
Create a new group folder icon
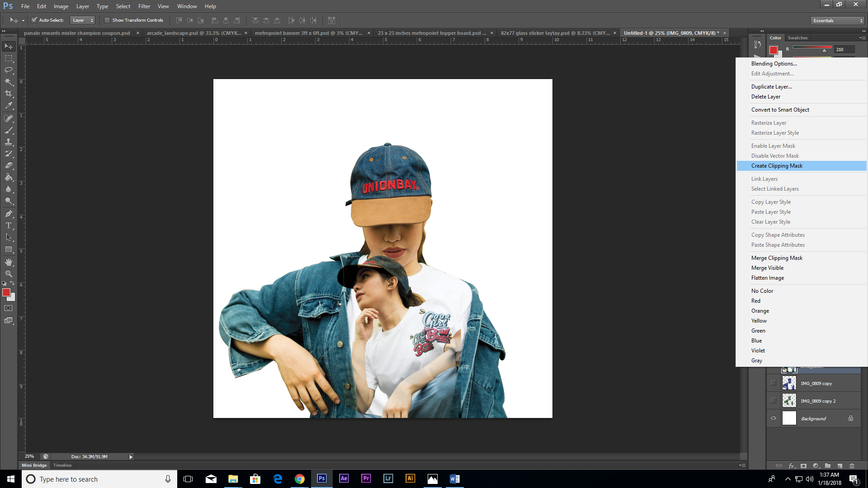pyautogui.click(x=827, y=465)
